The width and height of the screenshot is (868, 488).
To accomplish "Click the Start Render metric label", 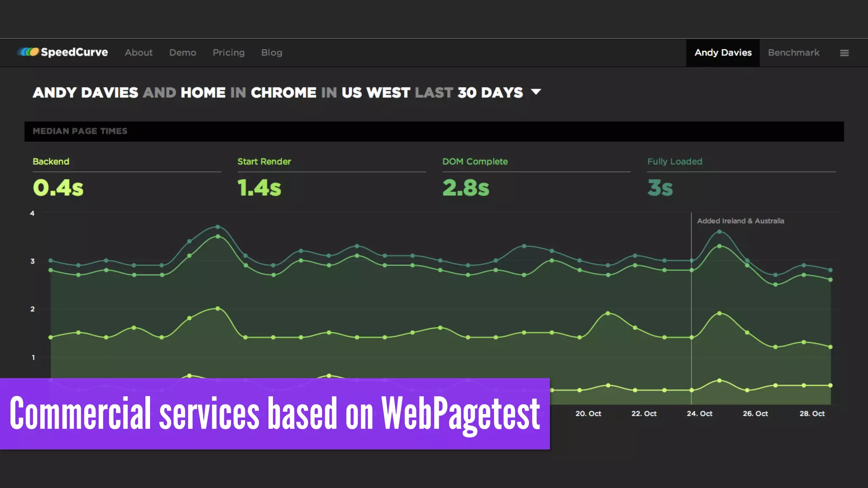I will pos(264,161).
